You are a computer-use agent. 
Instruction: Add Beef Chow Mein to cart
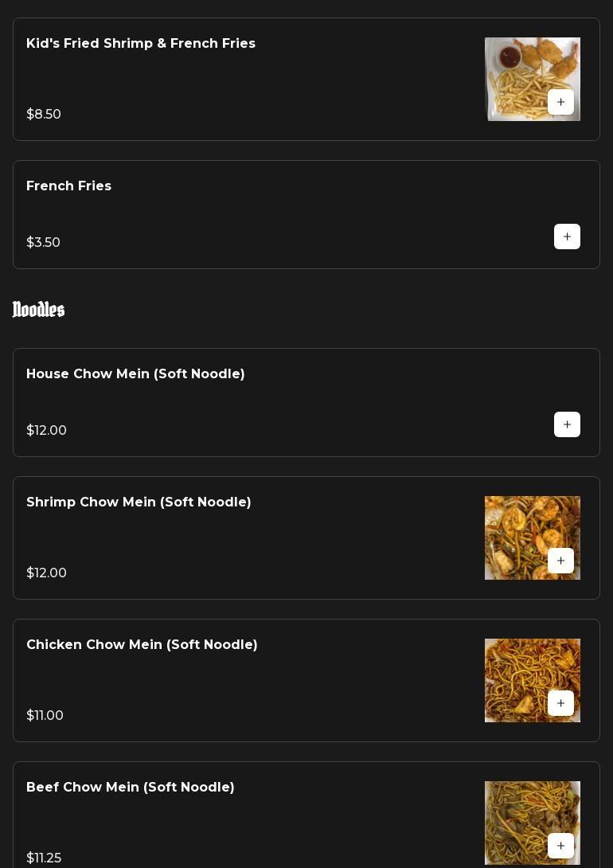pos(560,846)
